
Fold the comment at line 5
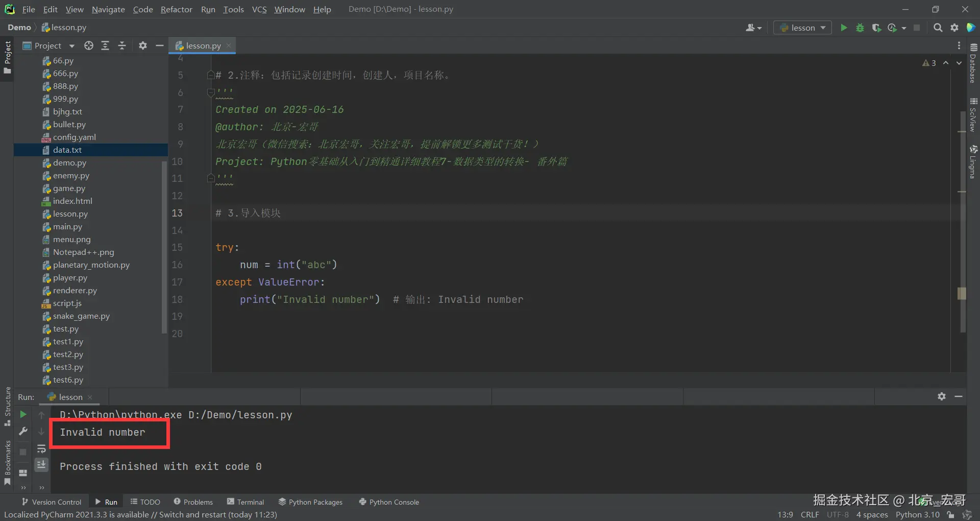[x=210, y=75]
